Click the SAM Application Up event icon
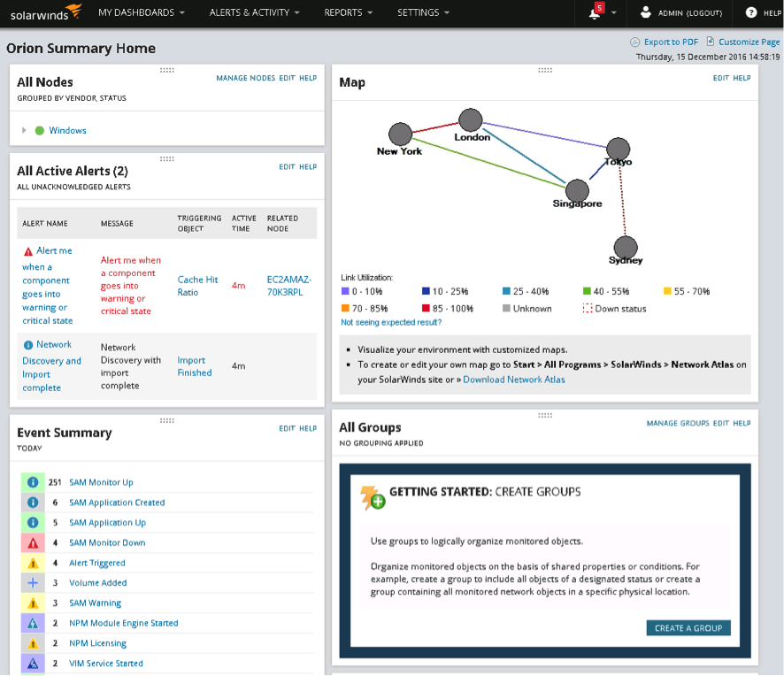784x676 pixels. (x=33, y=523)
